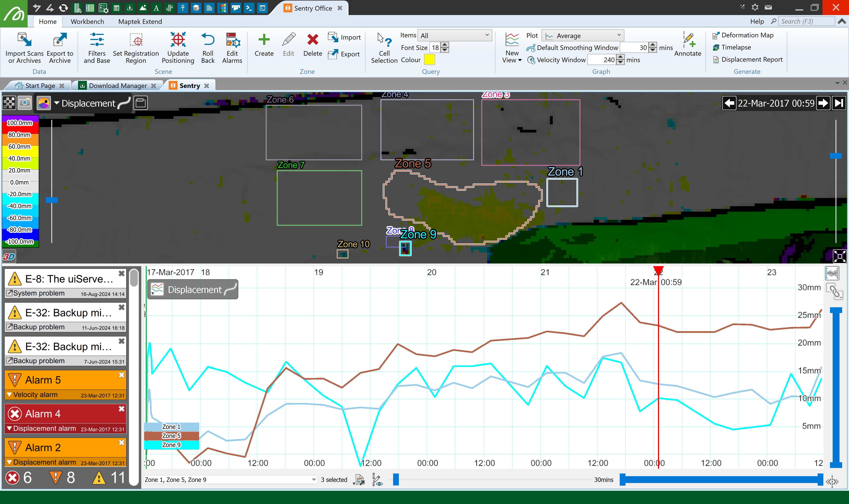Select Set Registration Region tool

(x=136, y=48)
